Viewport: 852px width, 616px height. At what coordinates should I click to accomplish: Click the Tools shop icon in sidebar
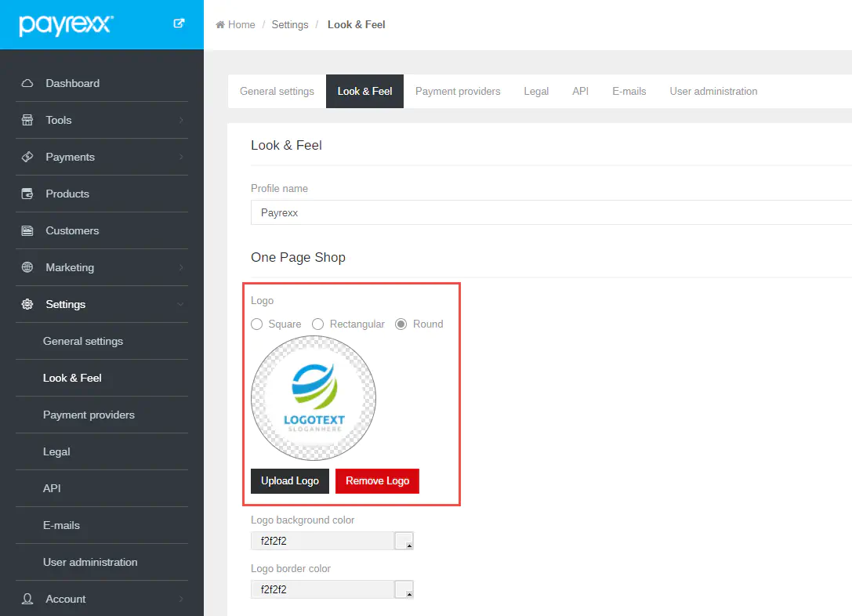(x=27, y=120)
